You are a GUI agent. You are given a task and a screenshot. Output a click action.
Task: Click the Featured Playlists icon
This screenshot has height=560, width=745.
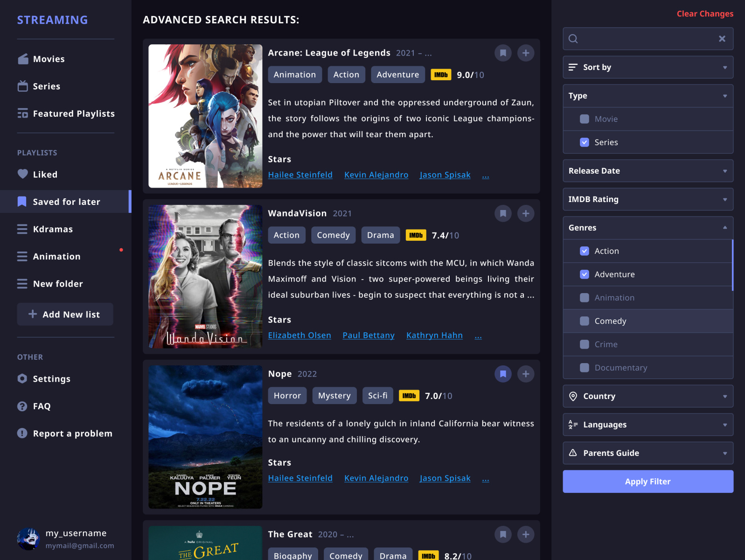(x=23, y=113)
